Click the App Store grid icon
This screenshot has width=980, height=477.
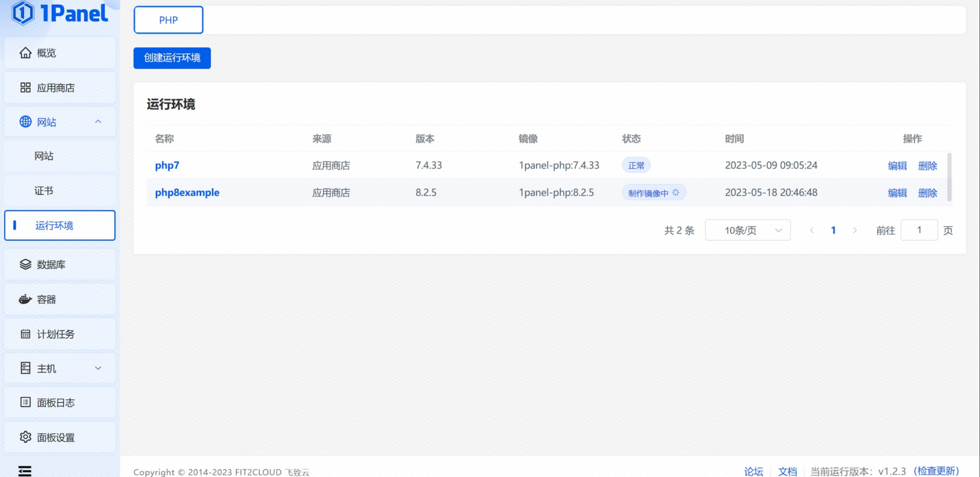pyautogui.click(x=25, y=88)
